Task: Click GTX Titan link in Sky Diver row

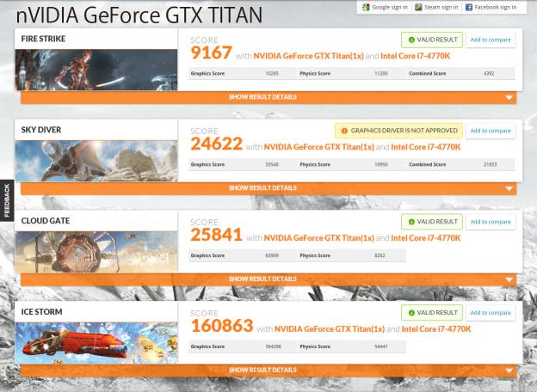Action: pyautogui.click(x=318, y=147)
